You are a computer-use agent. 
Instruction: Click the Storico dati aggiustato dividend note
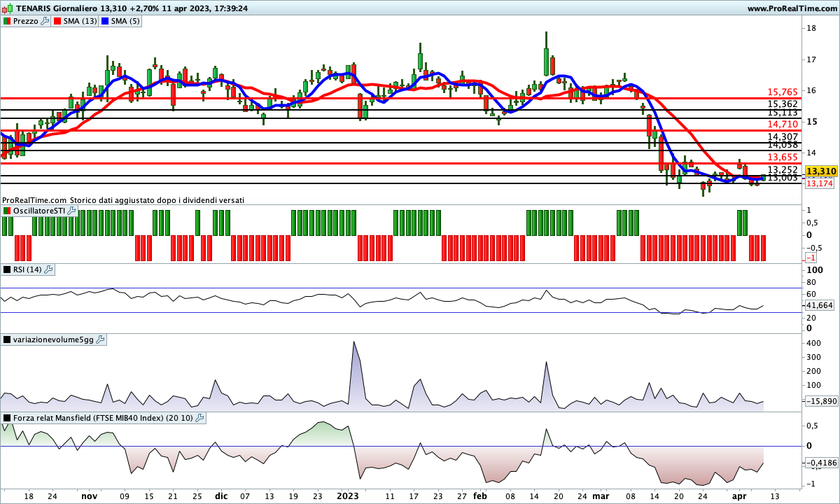[x=157, y=200]
